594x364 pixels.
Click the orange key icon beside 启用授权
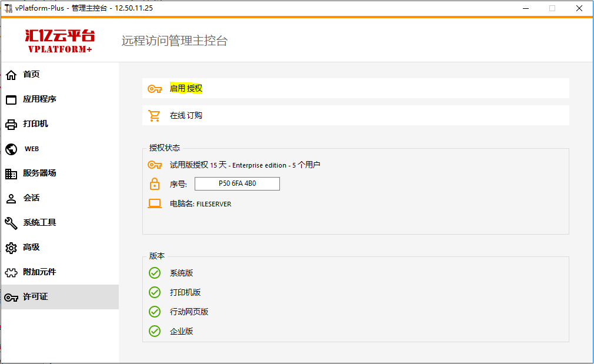[x=155, y=89]
